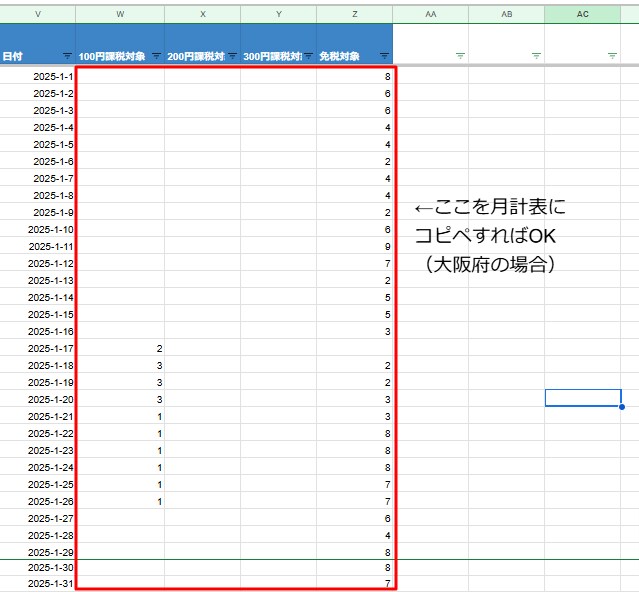The image size is (639, 592).
Task: Click the 免税対象 header cell
Action: click(x=355, y=44)
